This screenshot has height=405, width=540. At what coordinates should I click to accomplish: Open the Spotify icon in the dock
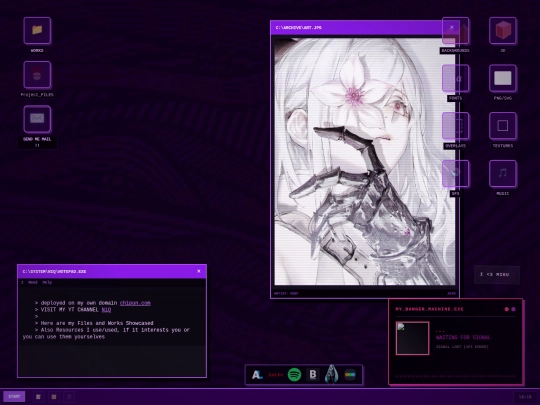[x=294, y=375]
